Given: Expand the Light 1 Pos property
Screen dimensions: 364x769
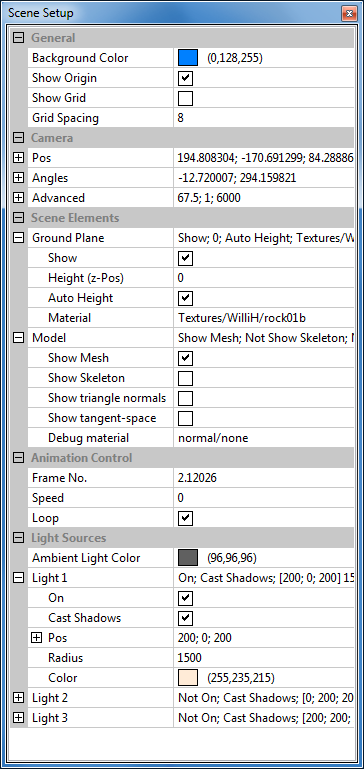Looking at the screenshot, I should (x=36, y=638).
